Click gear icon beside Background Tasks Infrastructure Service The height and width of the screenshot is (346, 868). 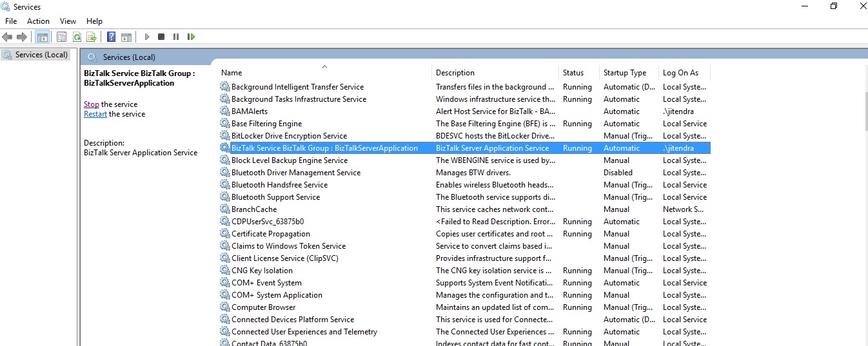tap(224, 99)
